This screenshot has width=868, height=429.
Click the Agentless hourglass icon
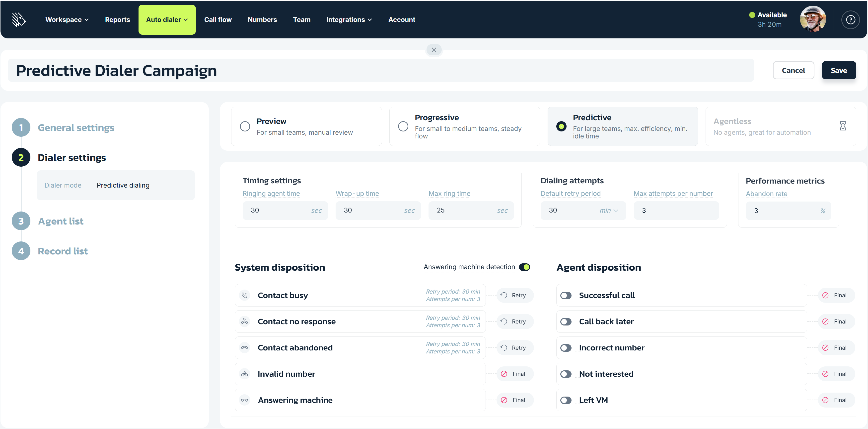842,126
